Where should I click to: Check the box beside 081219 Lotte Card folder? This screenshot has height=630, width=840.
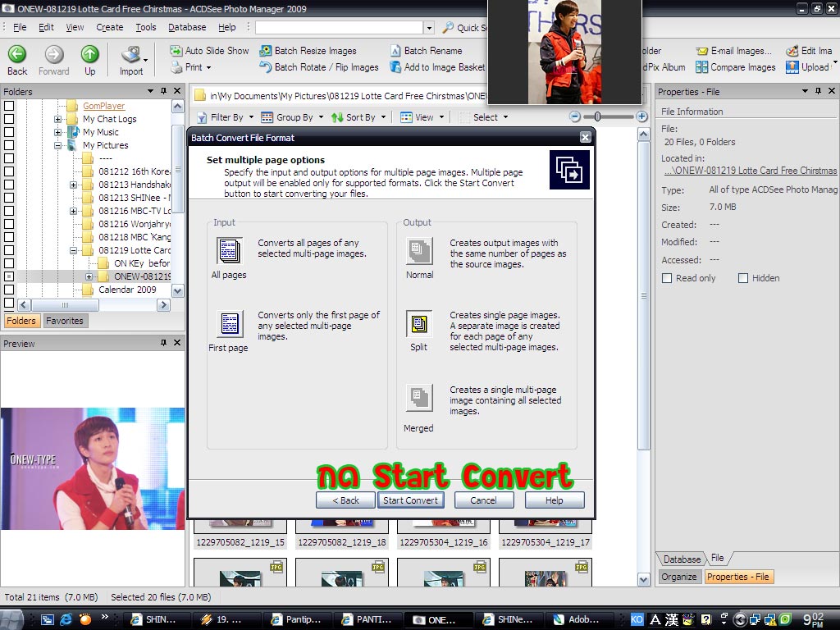[9, 250]
